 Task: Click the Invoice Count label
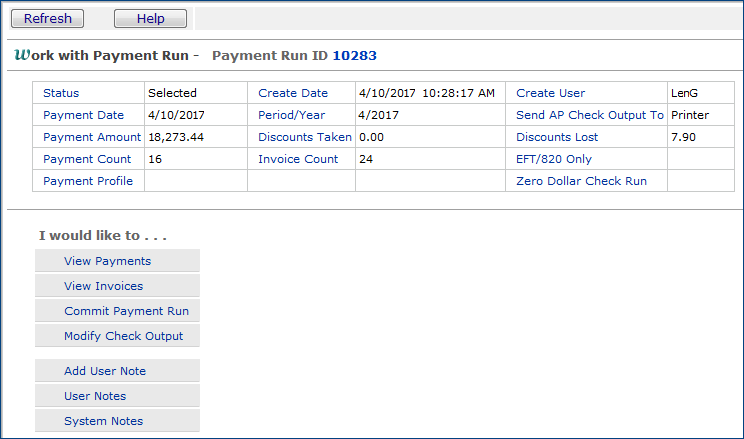[298, 159]
